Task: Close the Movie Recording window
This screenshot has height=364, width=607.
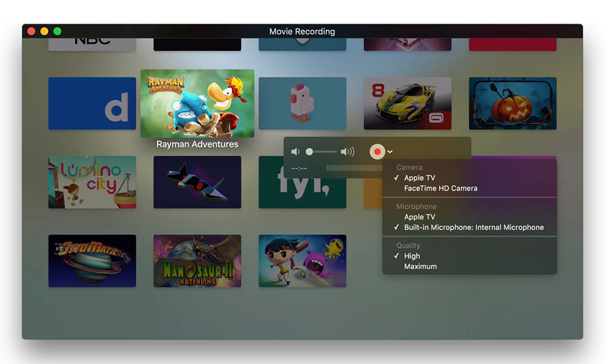Action: 32,32
